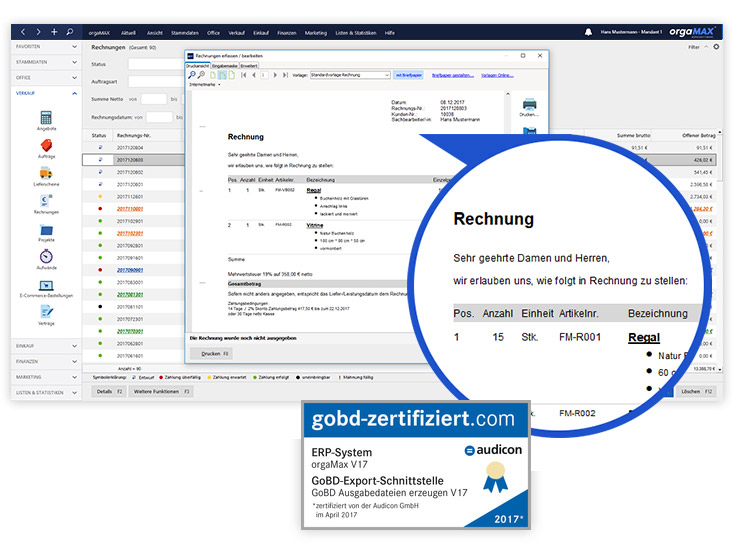Click the Rechnungs-Nr. column header
733x550 pixels.
pos(147,136)
